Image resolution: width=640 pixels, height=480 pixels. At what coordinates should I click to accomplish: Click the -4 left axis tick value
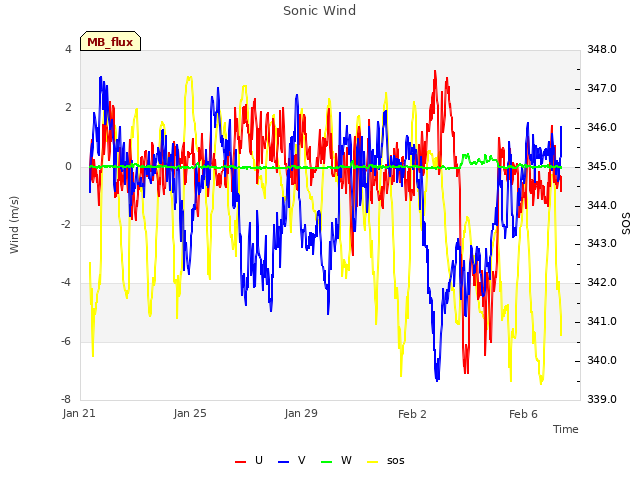(x=66, y=282)
